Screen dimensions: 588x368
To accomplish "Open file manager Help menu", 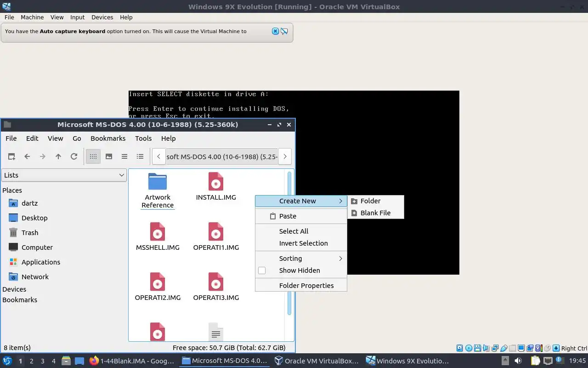I will point(168,138).
